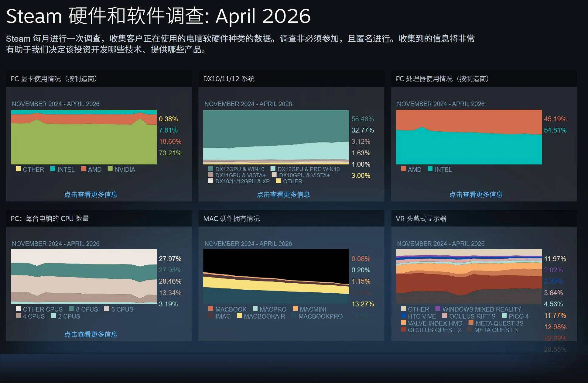The image size is (588, 383).
Task: Open more info link under DX10/11/12 系统 chart
Action: click(283, 195)
